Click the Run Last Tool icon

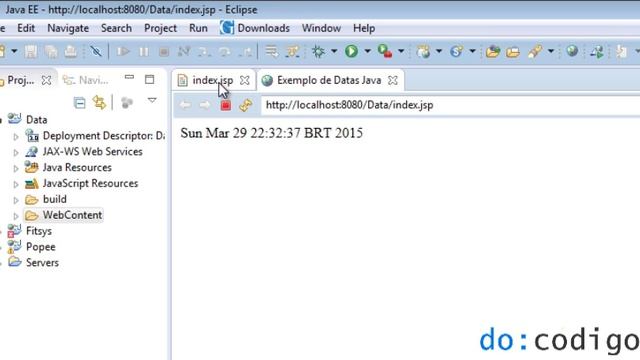385,51
